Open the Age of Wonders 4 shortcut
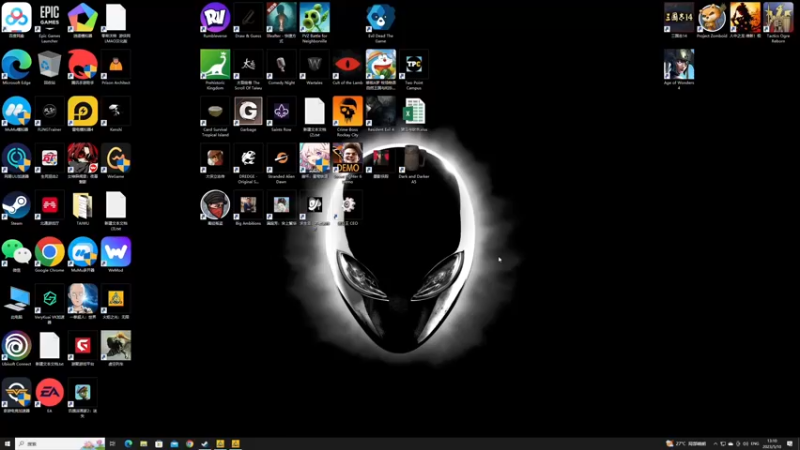This screenshot has height=450, width=800. [x=679, y=69]
